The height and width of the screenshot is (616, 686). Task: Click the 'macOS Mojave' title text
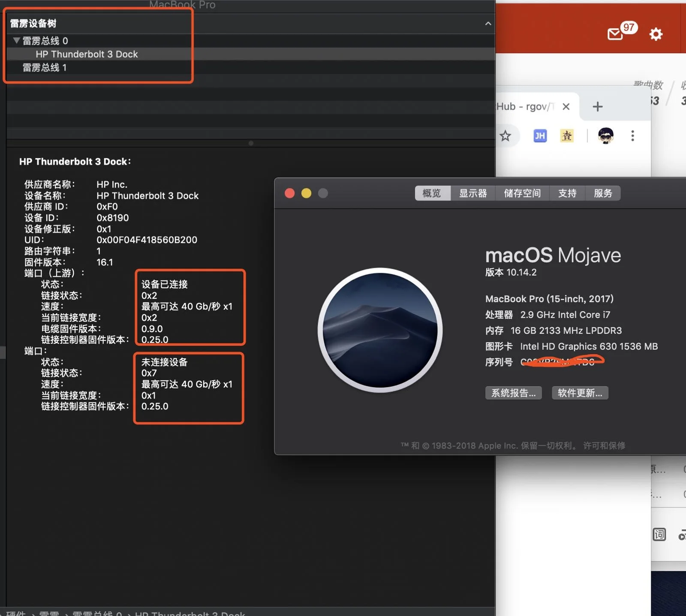click(x=553, y=255)
